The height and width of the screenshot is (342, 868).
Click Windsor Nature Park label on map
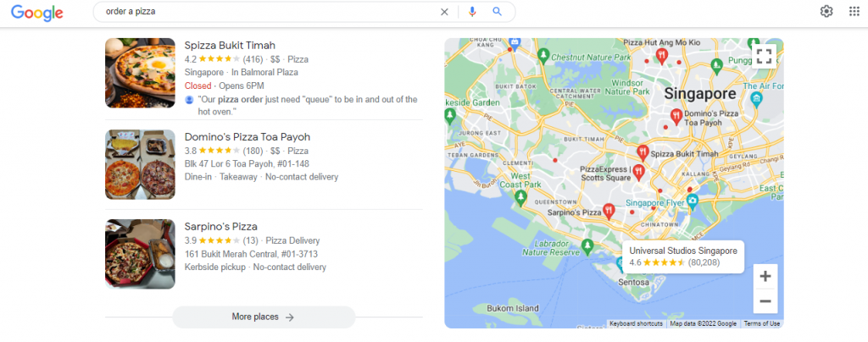(x=627, y=87)
